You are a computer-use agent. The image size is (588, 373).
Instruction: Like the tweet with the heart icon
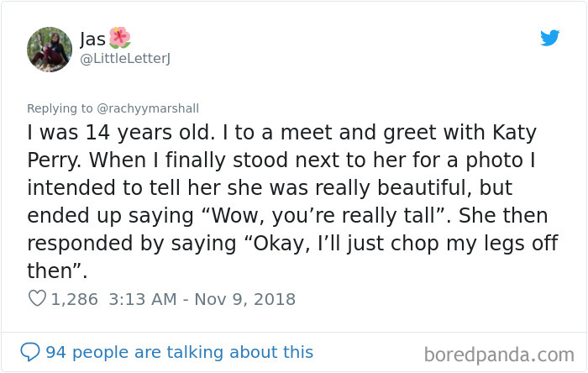click(36, 299)
